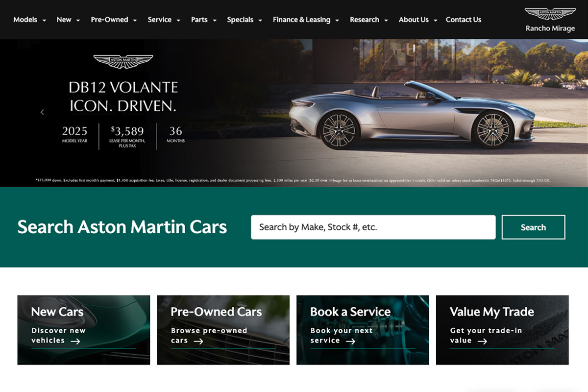
Task: Open the Finance & Leasing dropdown
Action: 306,20
